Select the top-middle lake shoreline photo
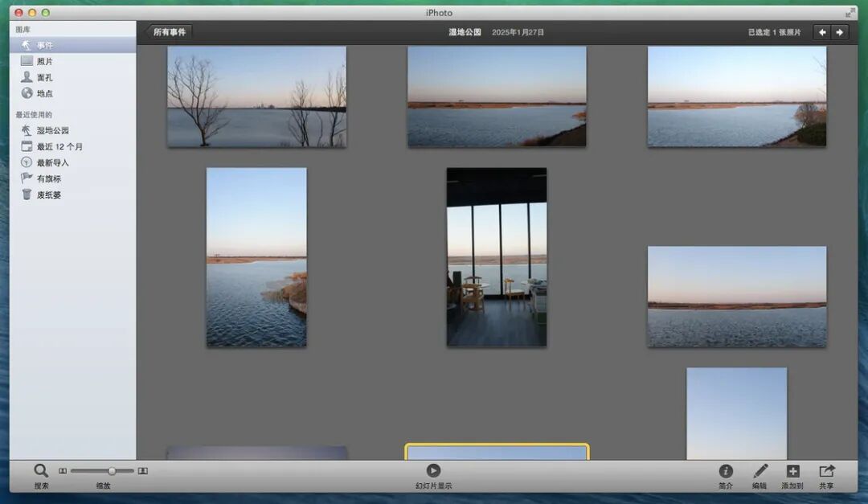This screenshot has height=504, width=868. (x=497, y=96)
